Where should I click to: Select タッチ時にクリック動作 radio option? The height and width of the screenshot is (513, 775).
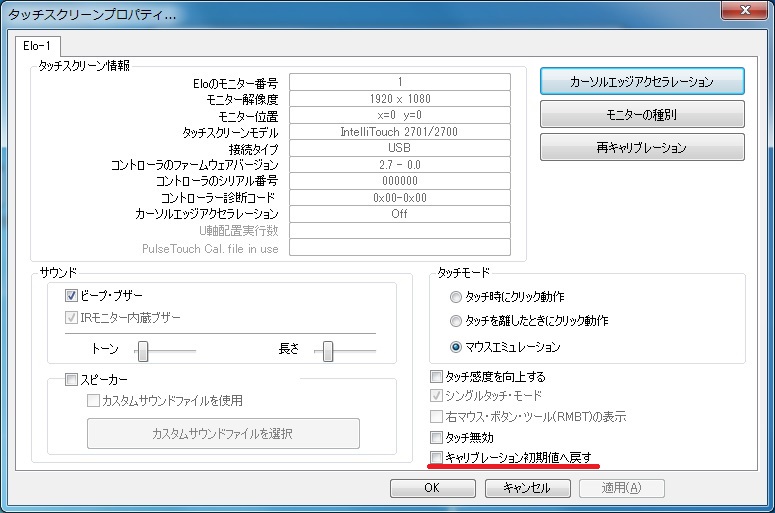[x=456, y=297]
